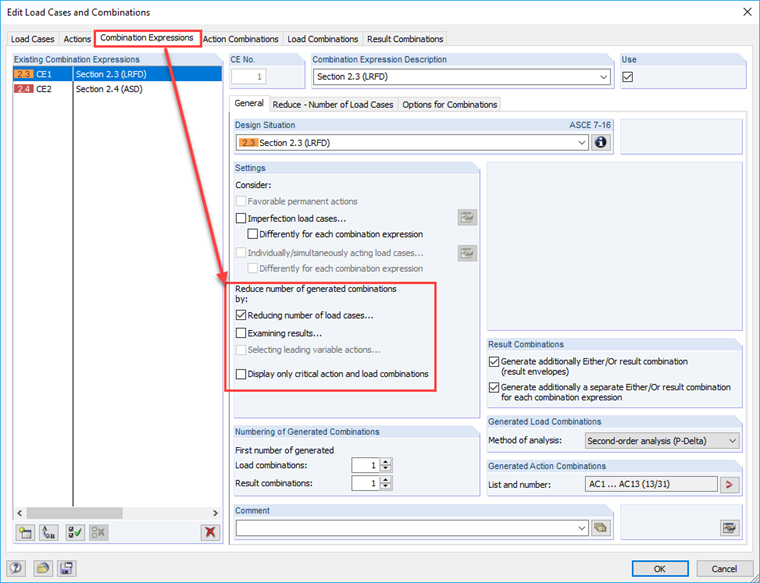
Task: Check Display only critical action and load combinations
Action: coord(241,374)
